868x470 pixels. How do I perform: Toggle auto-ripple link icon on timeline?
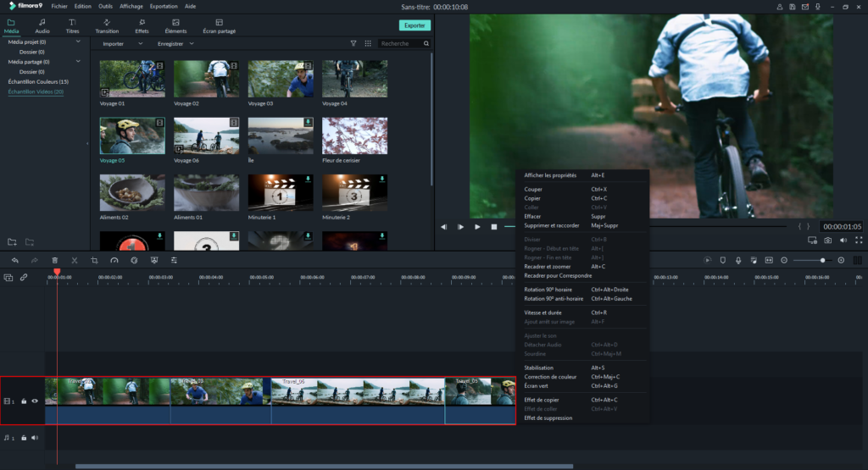[x=24, y=278]
